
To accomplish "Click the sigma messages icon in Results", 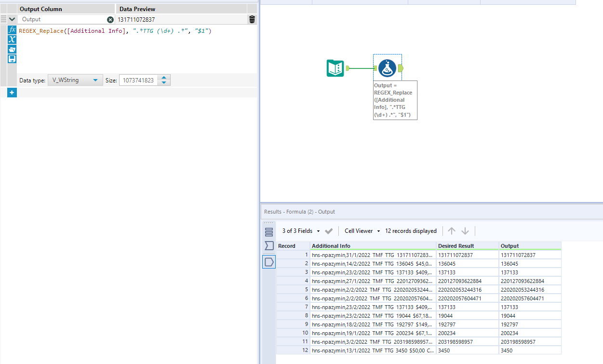I will pos(269,246).
